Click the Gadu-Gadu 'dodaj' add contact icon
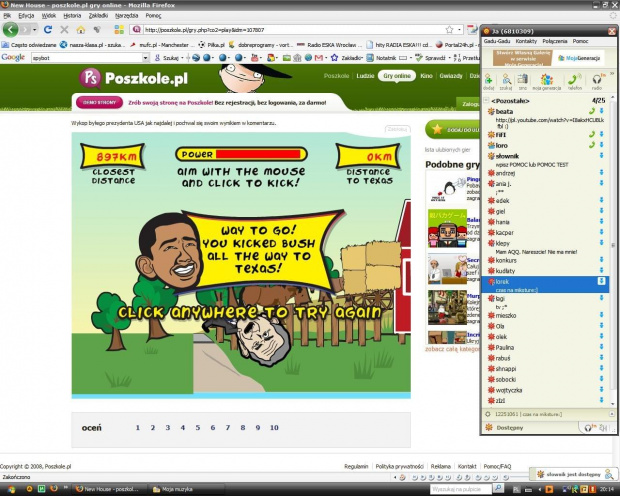620x496 pixels. point(488,82)
